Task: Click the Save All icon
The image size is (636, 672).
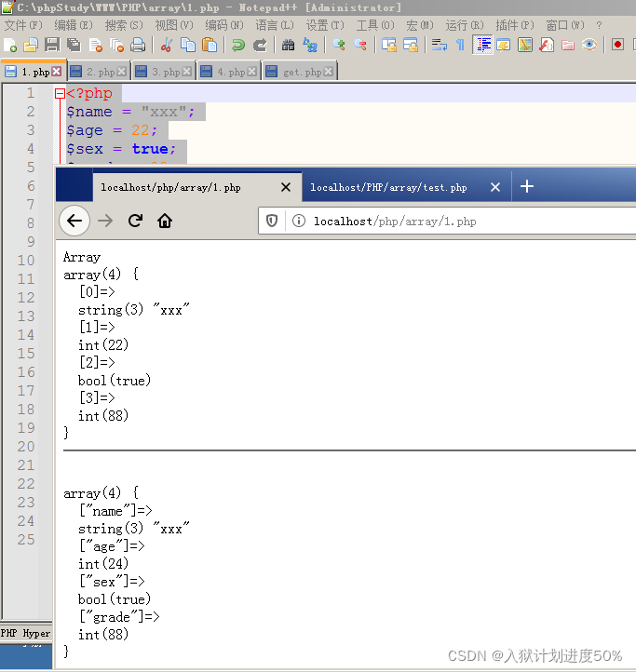Action: (x=74, y=45)
